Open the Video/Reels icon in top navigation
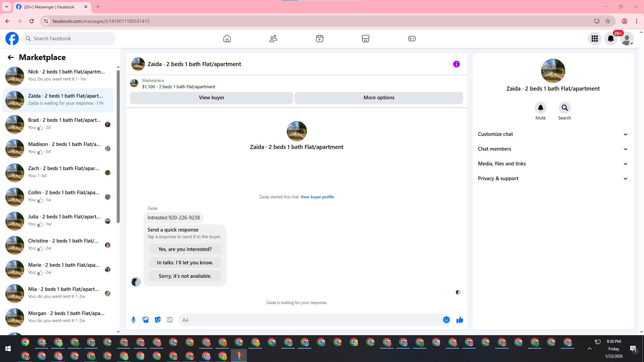This screenshot has width=644, height=362. [320, 39]
